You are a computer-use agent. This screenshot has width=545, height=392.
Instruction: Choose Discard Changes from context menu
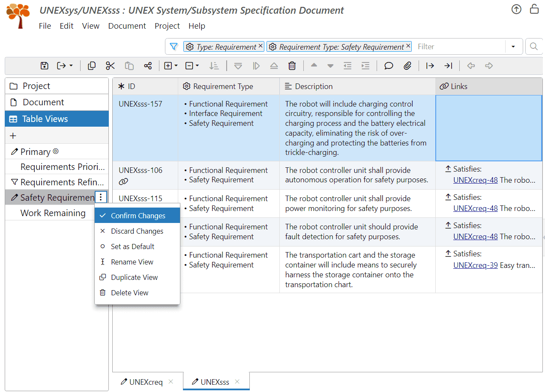coord(137,231)
